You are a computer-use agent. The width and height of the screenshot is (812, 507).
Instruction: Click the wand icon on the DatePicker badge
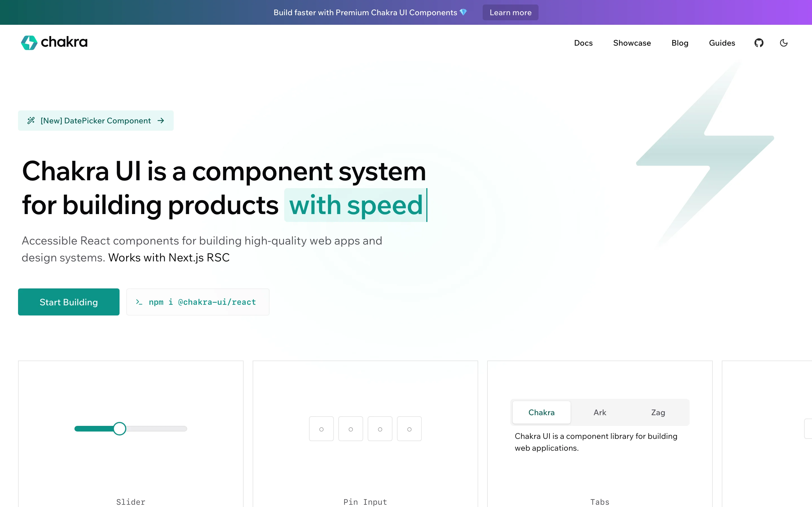(31, 120)
